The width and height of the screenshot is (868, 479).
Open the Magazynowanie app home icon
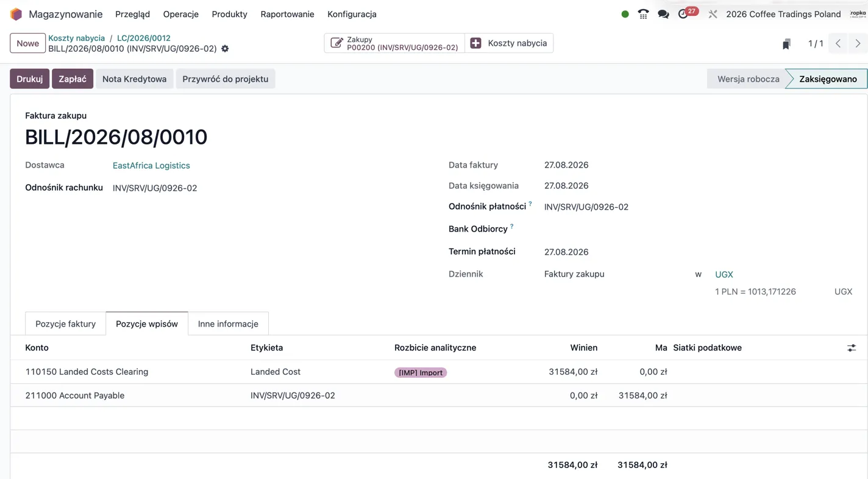point(16,14)
